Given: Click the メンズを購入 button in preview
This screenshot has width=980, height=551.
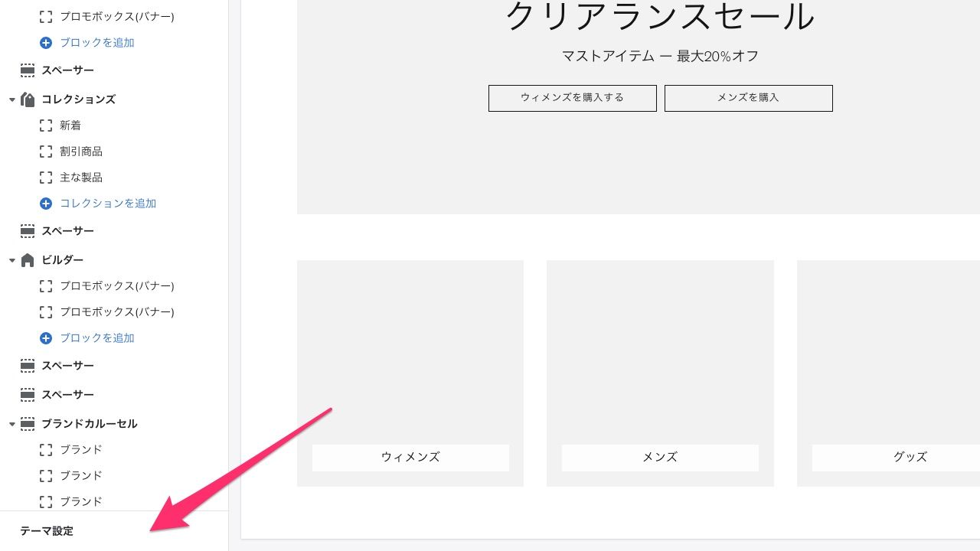Looking at the screenshot, I should (749, 98).
